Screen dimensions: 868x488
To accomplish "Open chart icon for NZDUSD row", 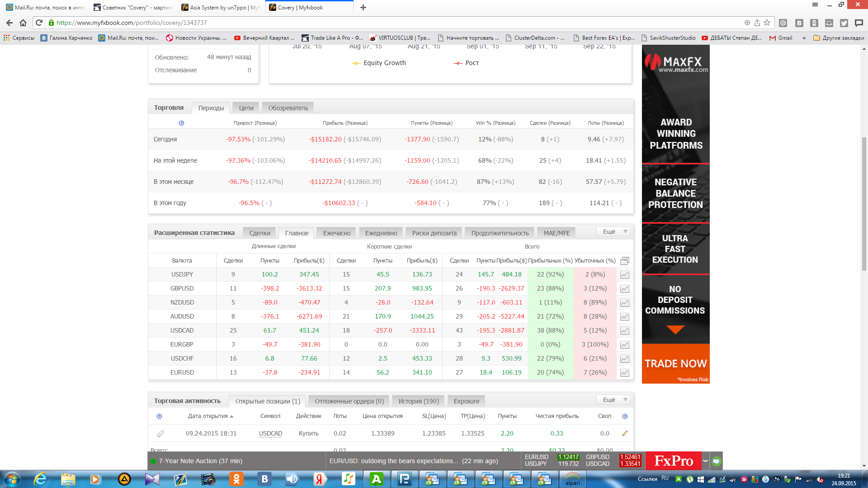I will point(624,303).
